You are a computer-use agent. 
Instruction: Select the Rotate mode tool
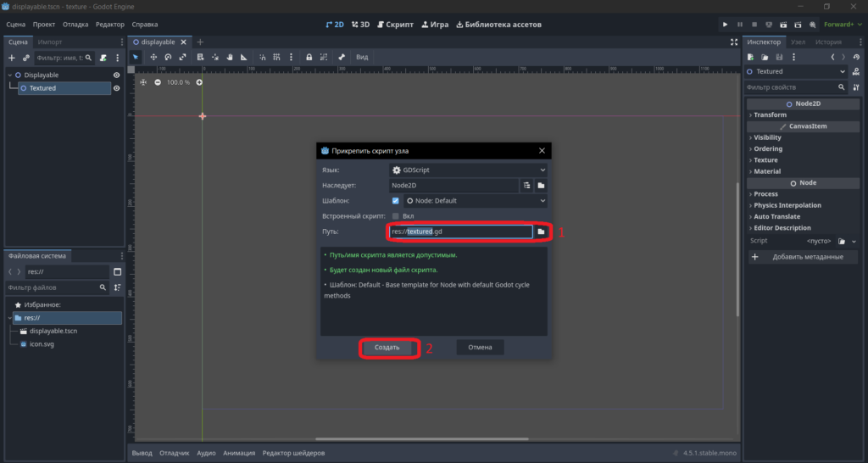click(168, 57)
